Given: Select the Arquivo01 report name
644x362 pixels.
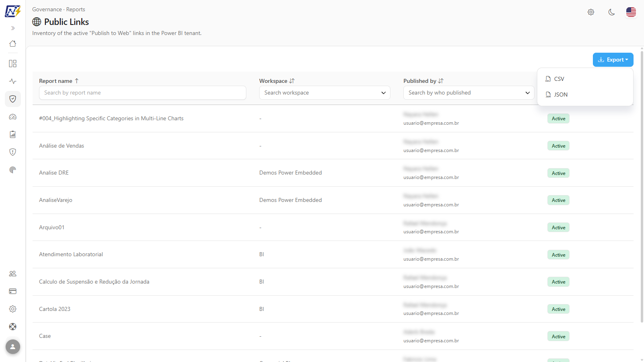Looking at the screenshot, I should coord(52,227).
